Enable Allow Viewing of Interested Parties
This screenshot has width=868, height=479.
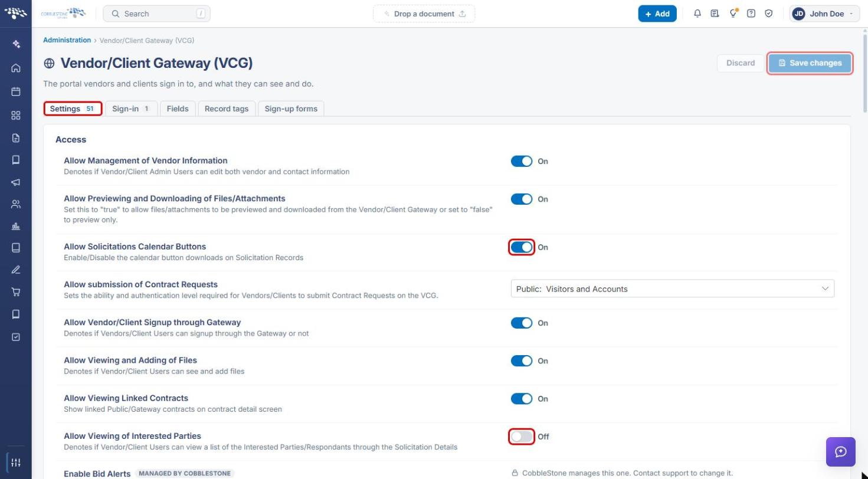(x=522, y=437)
